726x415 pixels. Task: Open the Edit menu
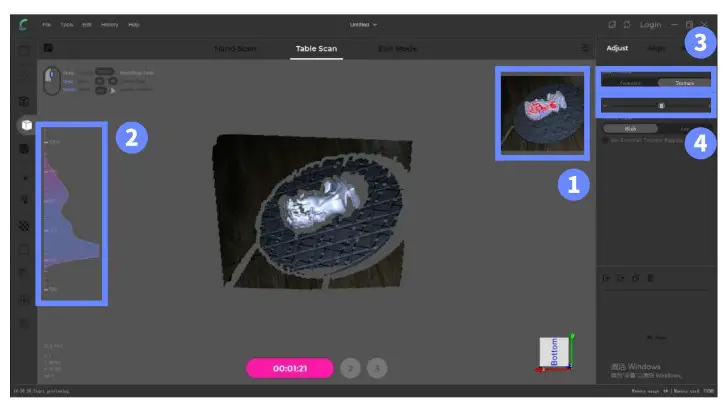coord(87,25)
